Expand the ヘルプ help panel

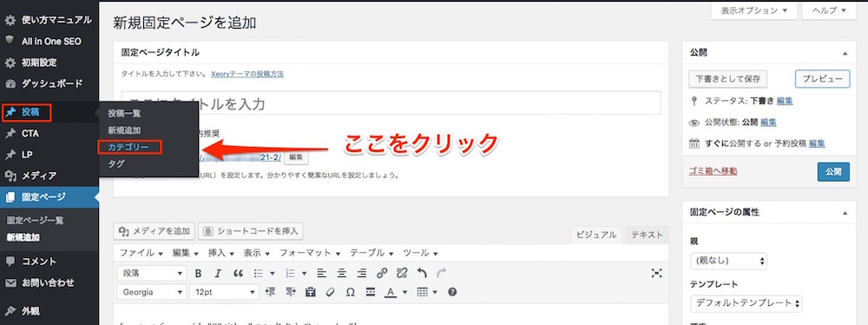pyautogui.click(x=830, y=10)
